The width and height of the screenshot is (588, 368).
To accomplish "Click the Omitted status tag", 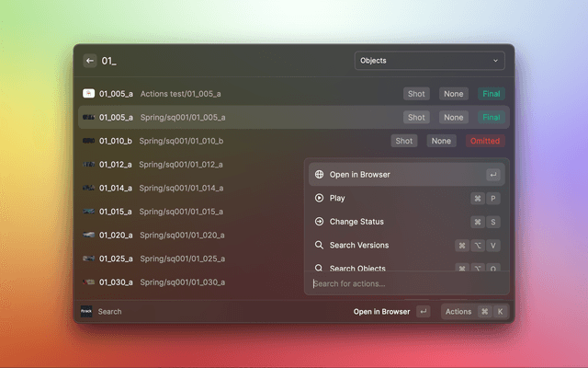I will click(x=485, y=141).
